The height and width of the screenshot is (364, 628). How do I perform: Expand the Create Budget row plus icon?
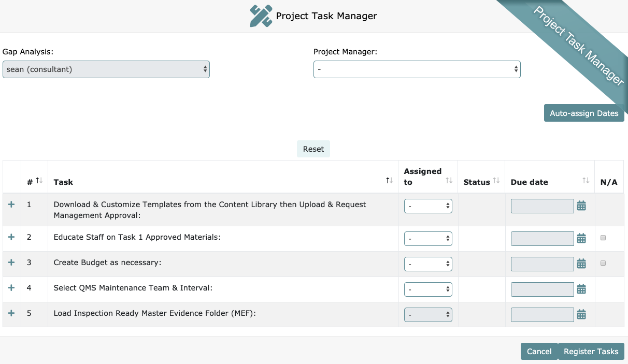click(x=11, y=263)
